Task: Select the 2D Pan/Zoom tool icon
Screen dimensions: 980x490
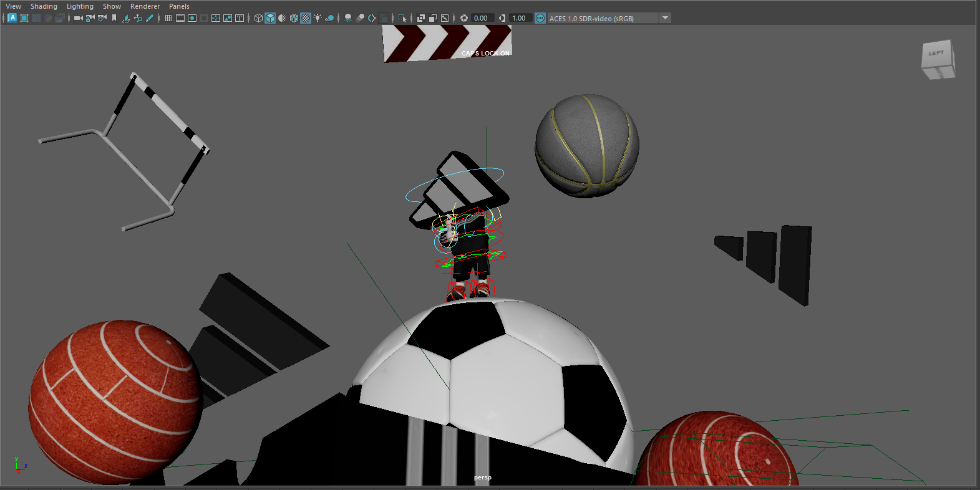Action: 138,18
